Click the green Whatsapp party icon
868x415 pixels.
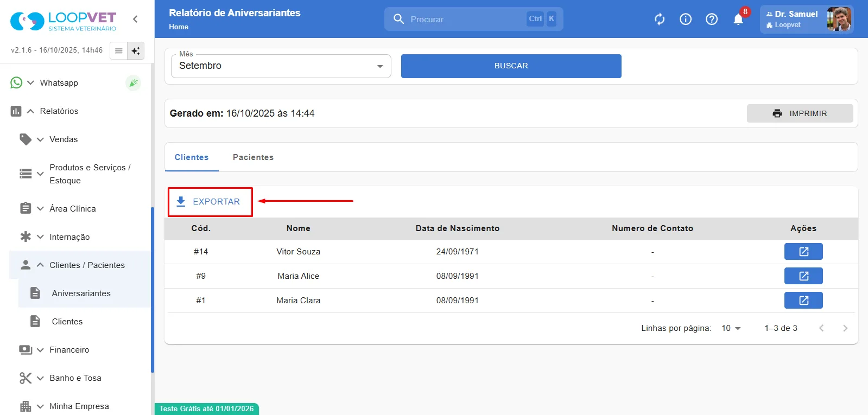133,83
